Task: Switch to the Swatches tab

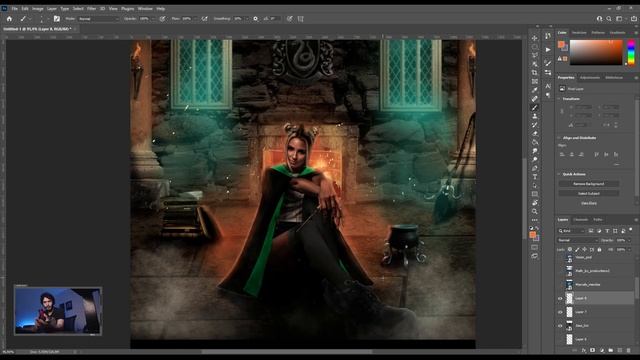Action: 580,33
